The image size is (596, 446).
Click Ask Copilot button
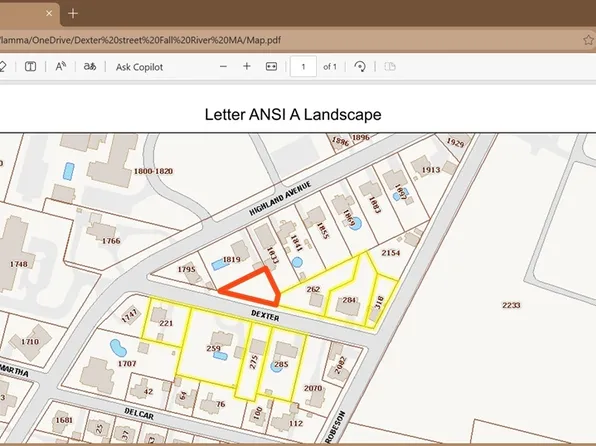pyautogui.click(x=139, y=67)
